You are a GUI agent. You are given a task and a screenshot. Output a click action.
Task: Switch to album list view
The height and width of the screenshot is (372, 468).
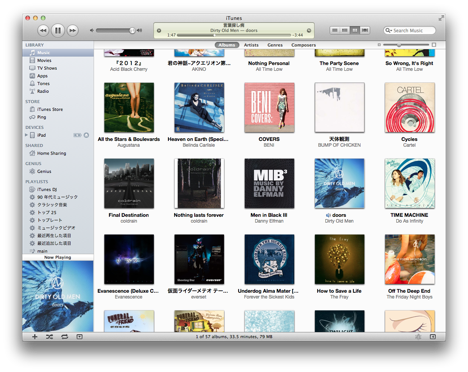pos(345,30)
